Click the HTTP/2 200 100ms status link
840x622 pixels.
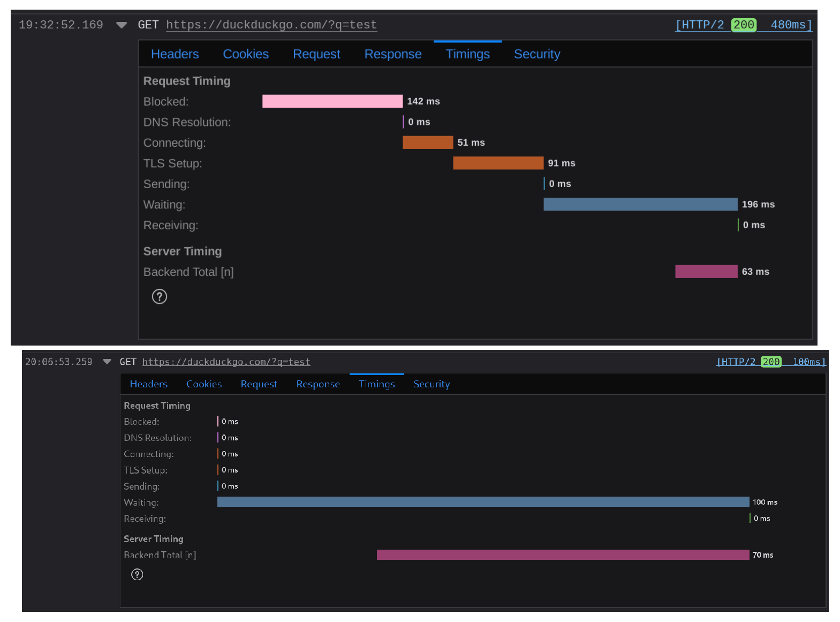770,362
